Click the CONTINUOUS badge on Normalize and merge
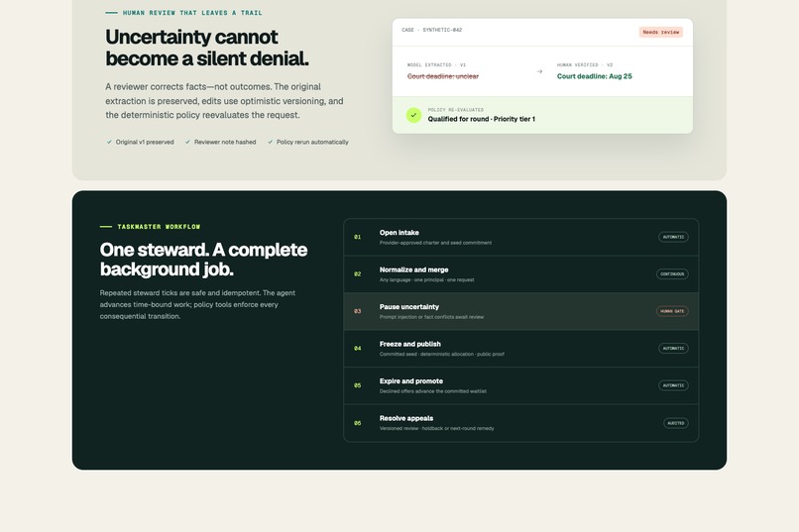Viewport: 799px width, 532px height. pyautogui.click(x=672, y=274)
